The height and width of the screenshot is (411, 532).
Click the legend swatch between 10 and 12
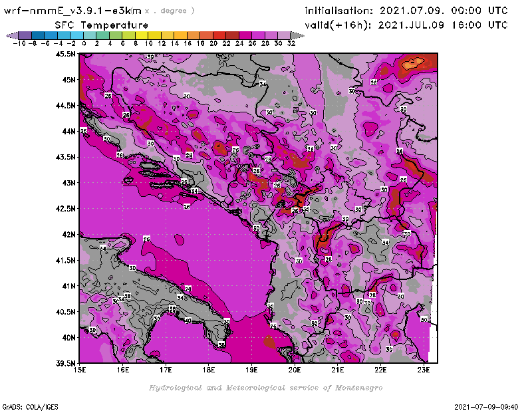(x=154, y=35)
